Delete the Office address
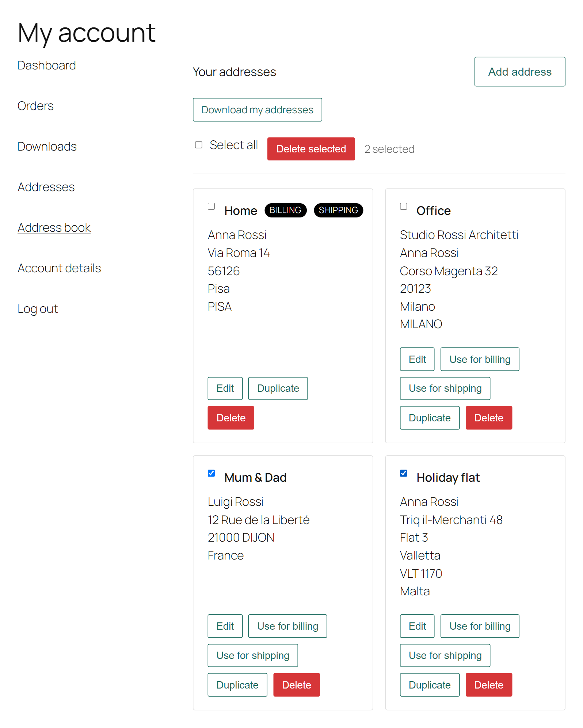583x728 pixels. point(489,418)
